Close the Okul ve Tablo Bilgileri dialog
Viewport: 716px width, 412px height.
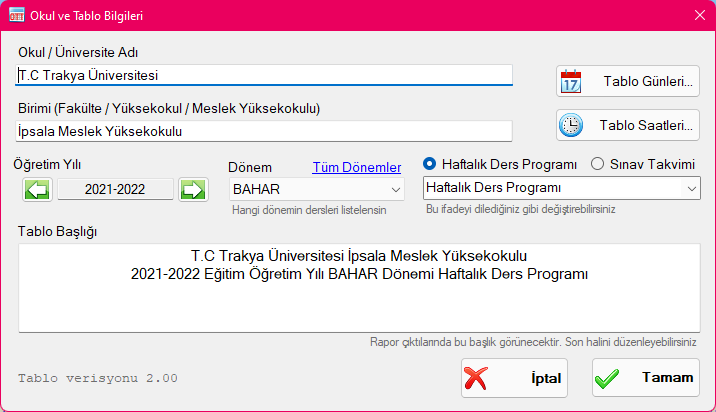point(699,14)
